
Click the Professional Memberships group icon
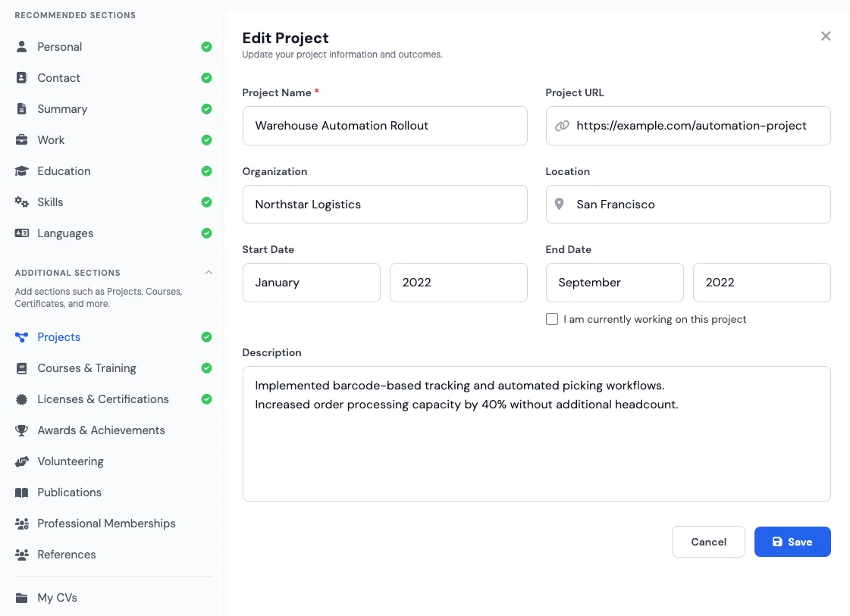coord(22,524)
